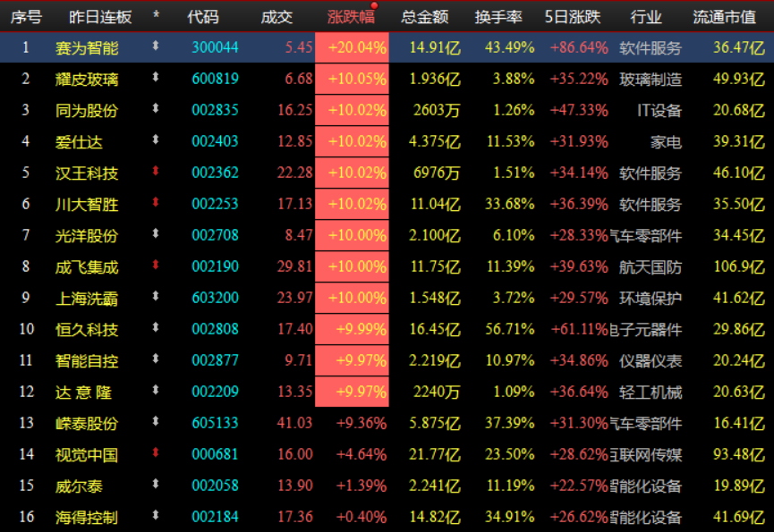
Task: Sort by the 换手率 column header
Action: (498, 17)
